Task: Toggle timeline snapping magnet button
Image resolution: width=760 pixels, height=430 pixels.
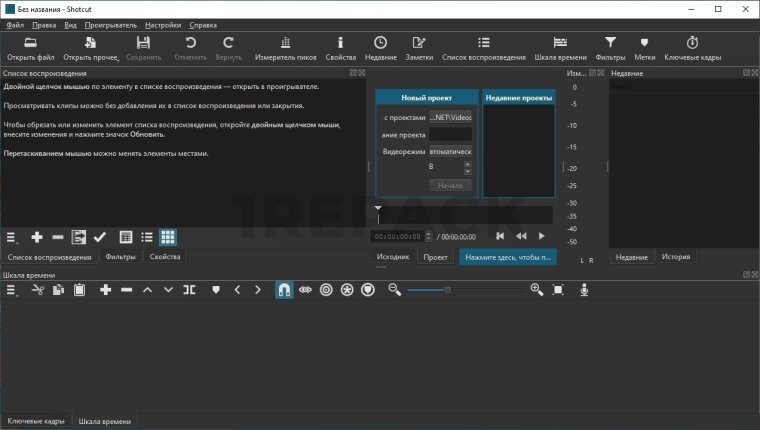Action: [283, 290]
